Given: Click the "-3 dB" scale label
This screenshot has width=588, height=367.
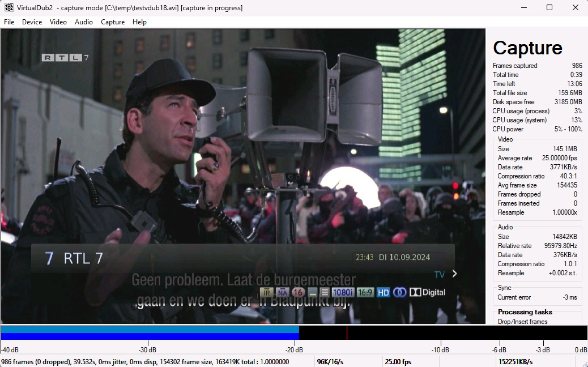Looking at the screenshot, I should tap(543, 350).
